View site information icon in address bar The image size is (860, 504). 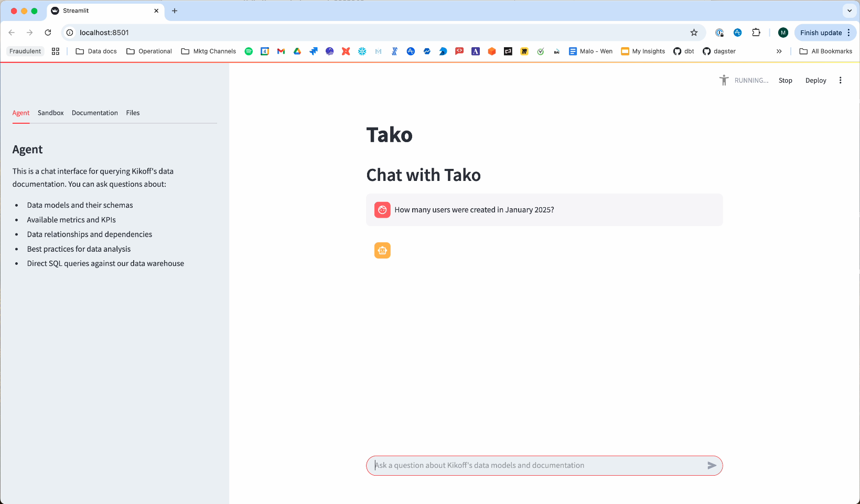point(70,33)
